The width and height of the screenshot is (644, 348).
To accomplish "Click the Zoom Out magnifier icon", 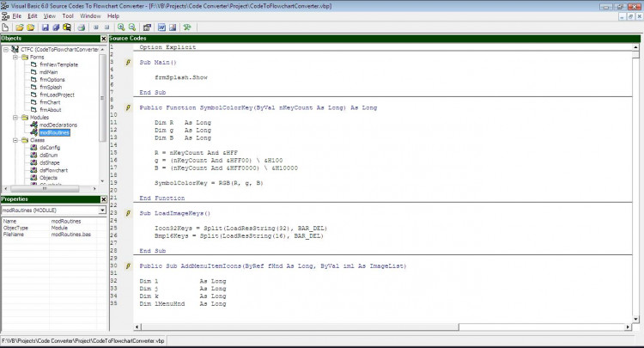I will (132, 27).
